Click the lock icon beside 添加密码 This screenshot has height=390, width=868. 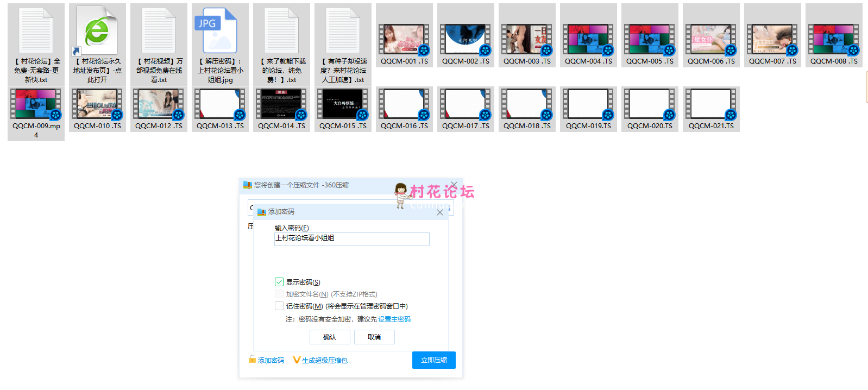[x=252, y=359]
